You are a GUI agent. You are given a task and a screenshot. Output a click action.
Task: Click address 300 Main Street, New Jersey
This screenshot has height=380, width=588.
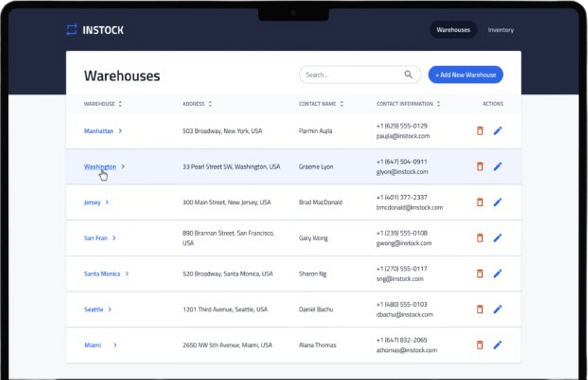click(227, 202)
